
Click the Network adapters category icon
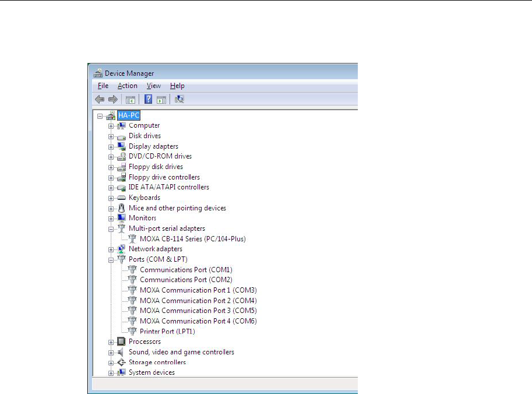pyautogui.click(x=121, y=249)
